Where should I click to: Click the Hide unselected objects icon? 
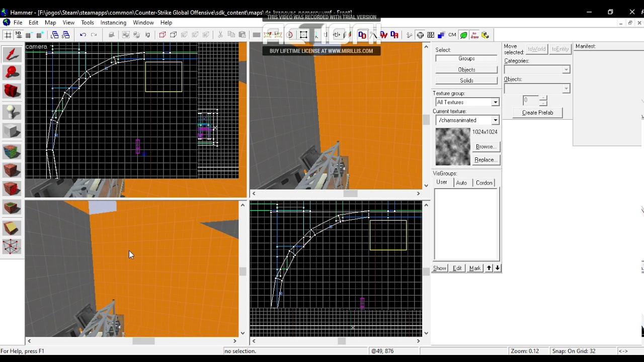(x=173, y=35)
